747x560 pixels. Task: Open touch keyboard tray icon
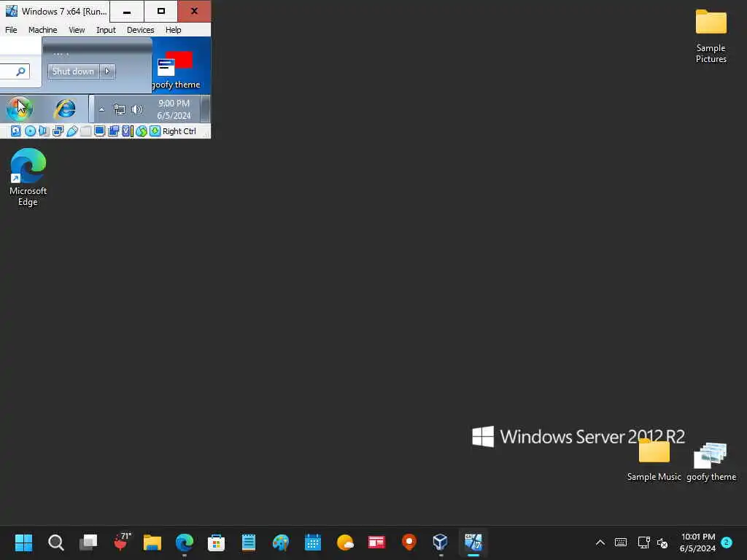click(x=621, y=542)
